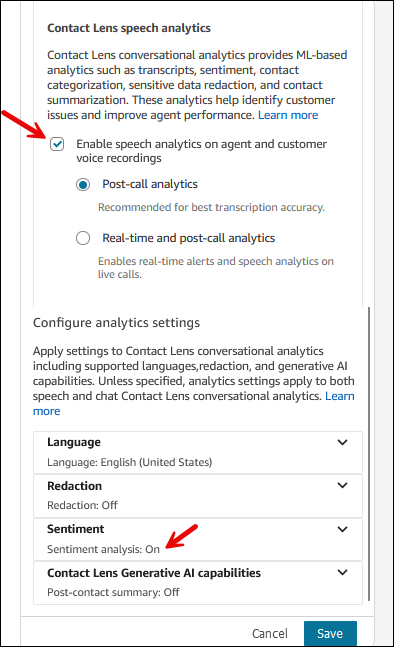The image size is (394, 647).
Task: Expand the Redaction section chevron
Action: pos(342,485)
